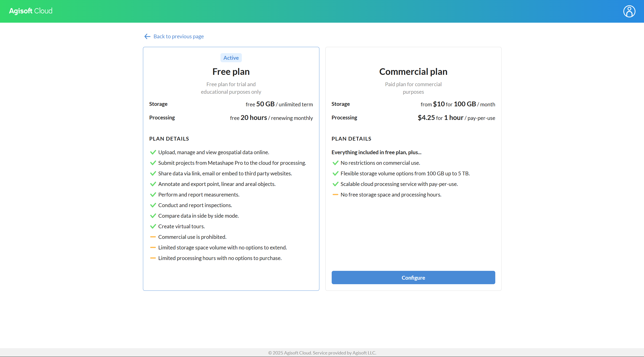Image resolution: width=644 pixels, height=357 pixels.
Task: Click checkmark beside 'Scalable cloud processing service'
Action: 335,184
